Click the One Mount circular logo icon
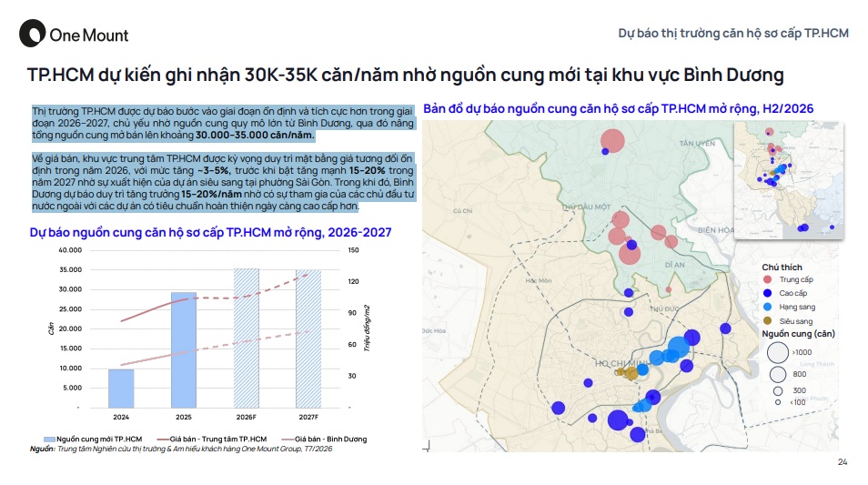The image size is (868, 485). [x=32, y=34]
